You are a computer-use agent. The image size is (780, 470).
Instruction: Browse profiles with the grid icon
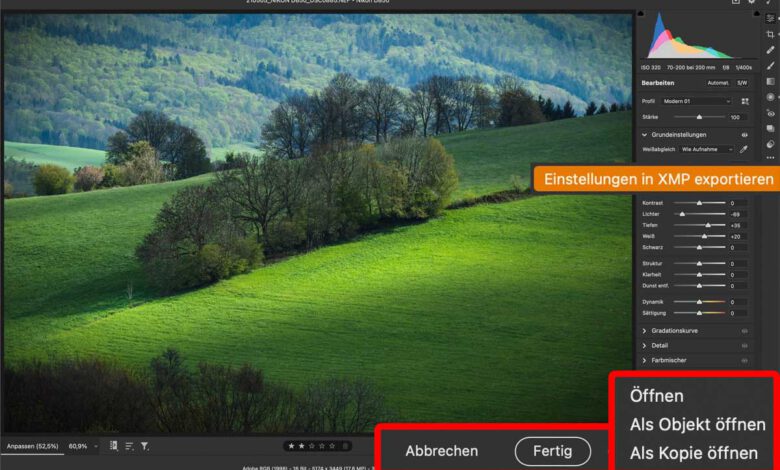[745, 101]
